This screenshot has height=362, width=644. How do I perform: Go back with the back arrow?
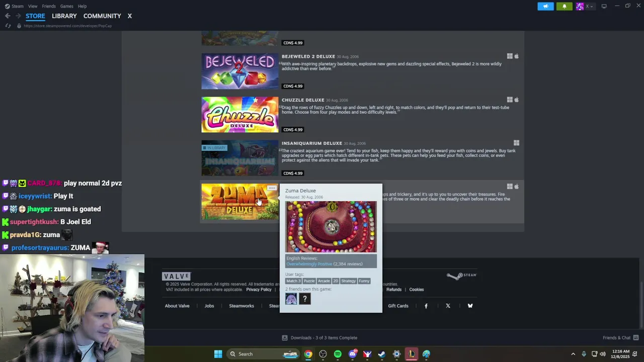(8, 16)
